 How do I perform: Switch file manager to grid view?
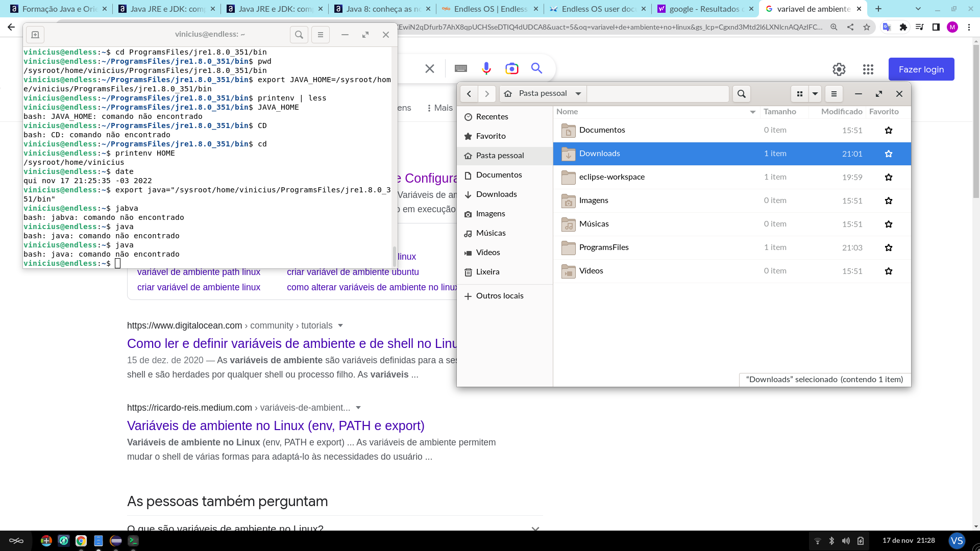pos(800,94)
